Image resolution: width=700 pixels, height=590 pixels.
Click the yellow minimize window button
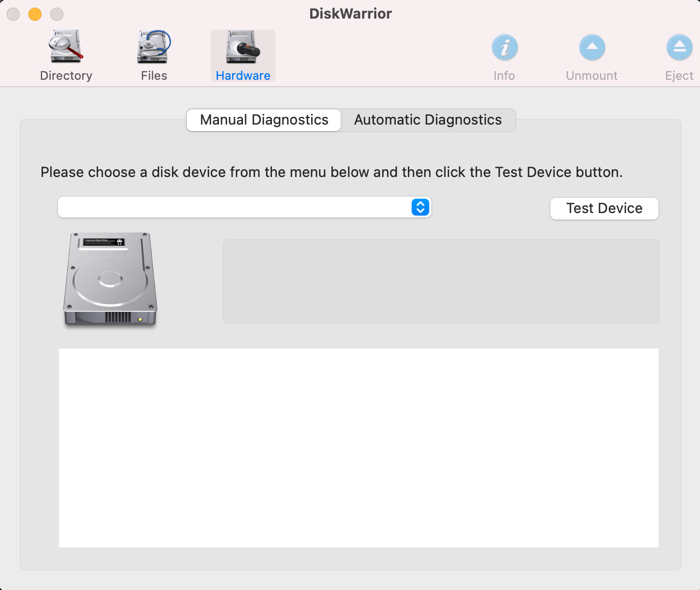pos(35,14)
